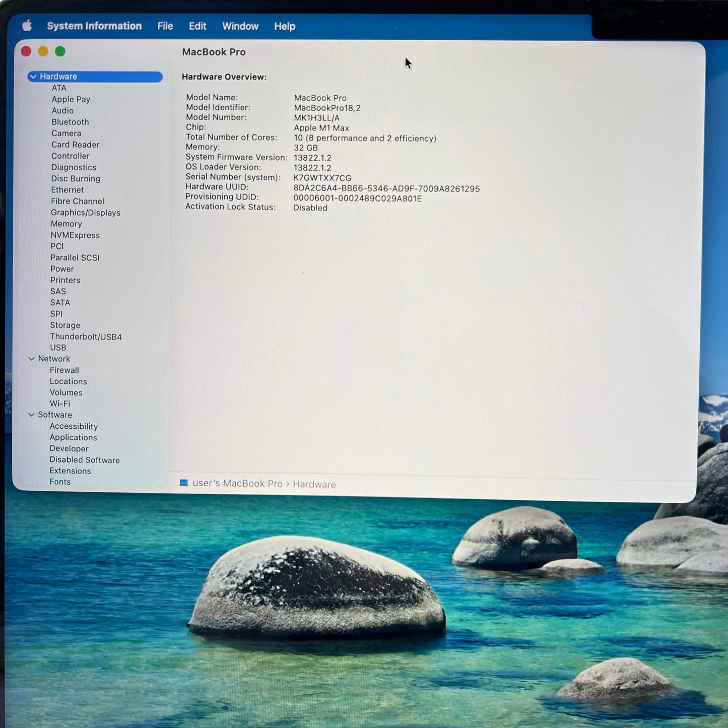The width and height of the screenshot is (728, 728).
Task: Open the Window menu
Action: (x=240, y=26)
